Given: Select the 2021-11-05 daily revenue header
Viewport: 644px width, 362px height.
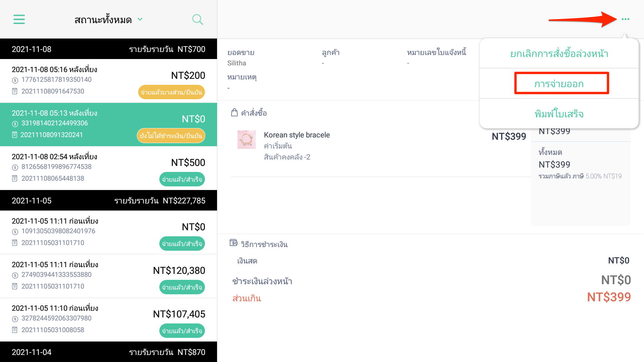Looking at the screenshot, I should pyautogui.click(x=108, y=200).
